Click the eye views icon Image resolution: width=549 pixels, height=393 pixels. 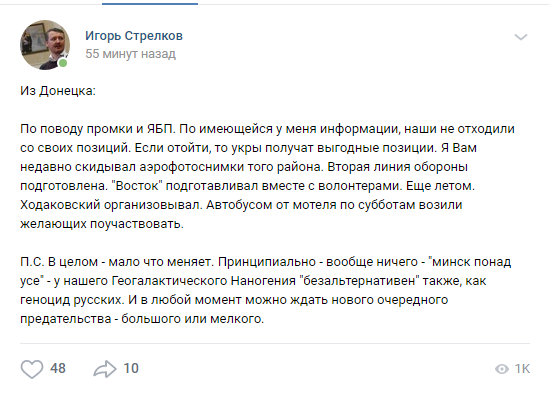(502, 369)
